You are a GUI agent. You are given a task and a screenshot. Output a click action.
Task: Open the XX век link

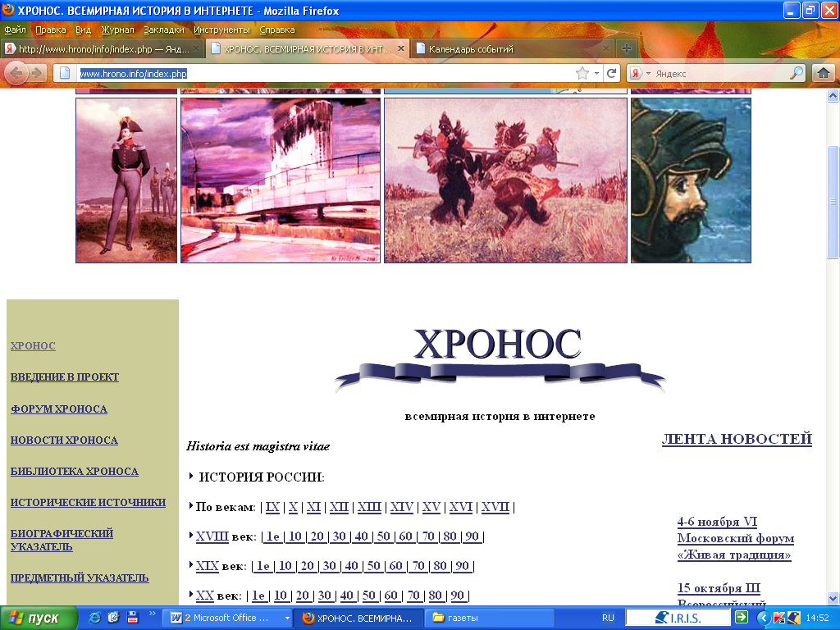click(204, 596)
